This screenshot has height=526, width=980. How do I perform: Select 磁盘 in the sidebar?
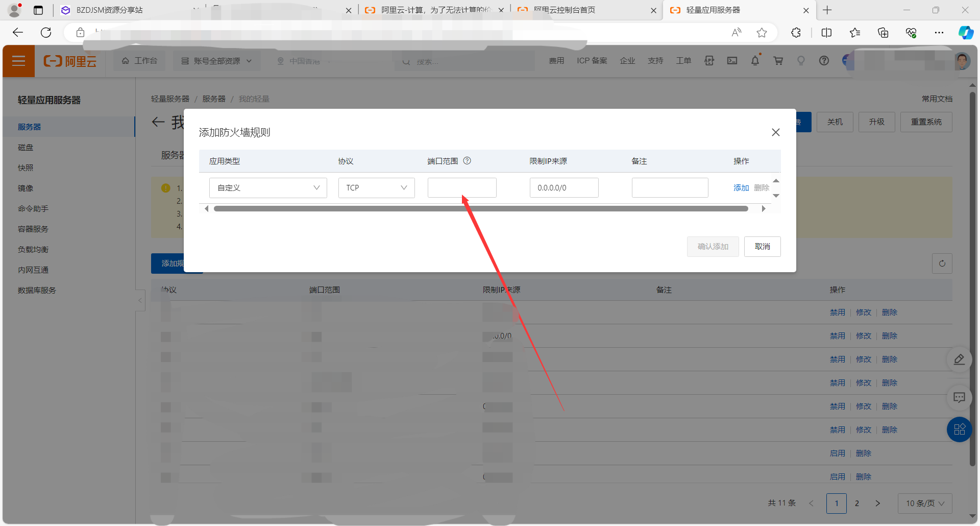(x=26, y=148)
